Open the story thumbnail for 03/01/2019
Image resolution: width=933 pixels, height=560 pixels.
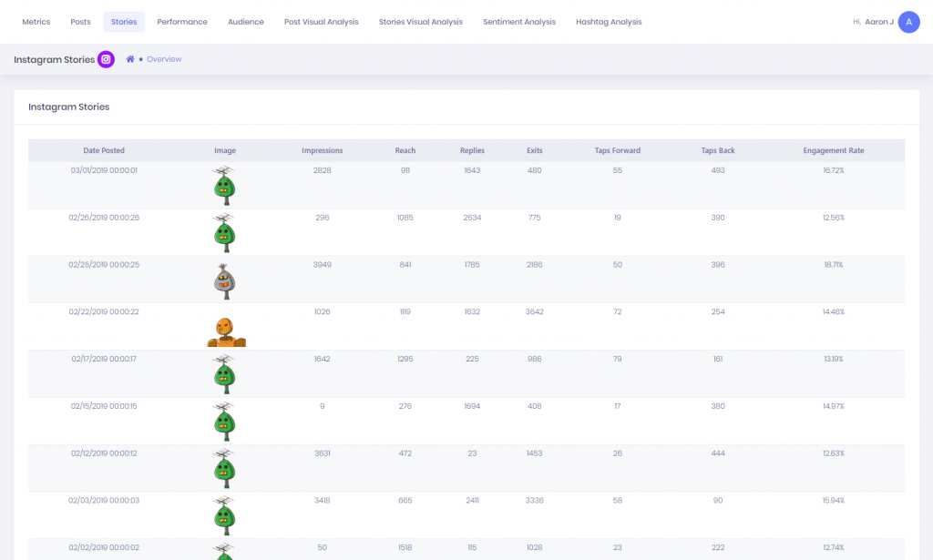point(224,186)
